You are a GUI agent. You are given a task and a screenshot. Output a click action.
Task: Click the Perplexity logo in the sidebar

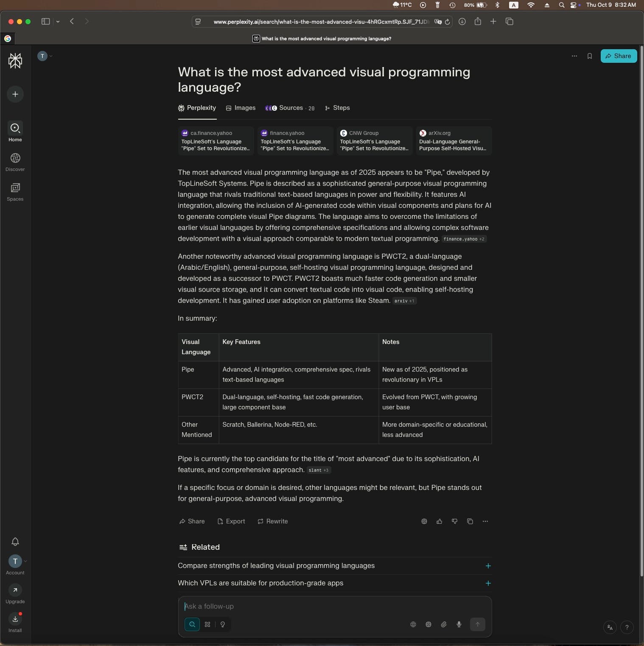(x=15, y=61)
